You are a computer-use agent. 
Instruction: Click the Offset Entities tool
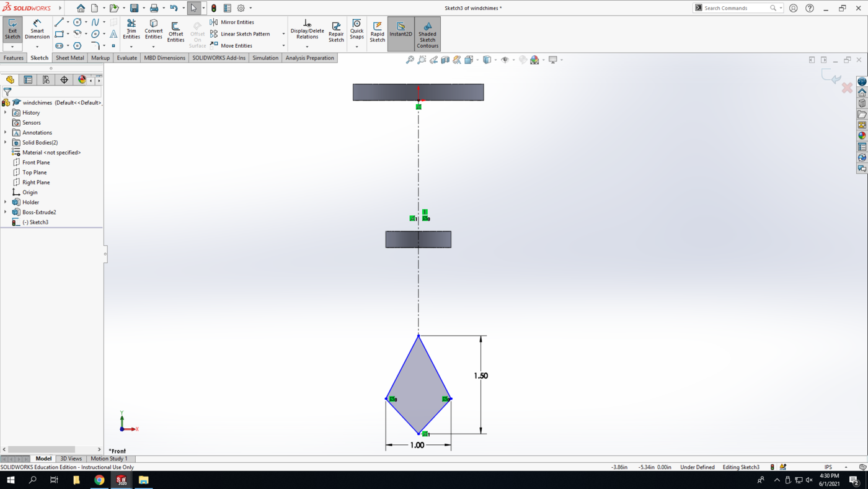click(x=175, y=32)
